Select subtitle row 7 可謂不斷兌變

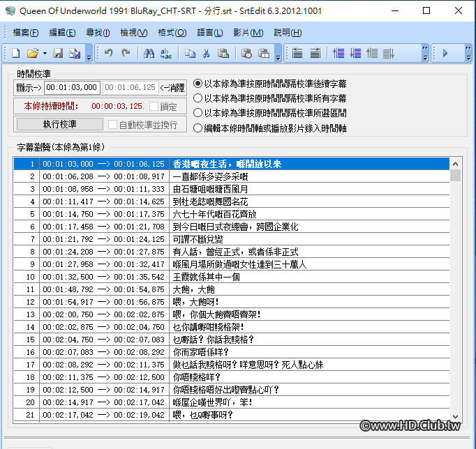[232, 239]
